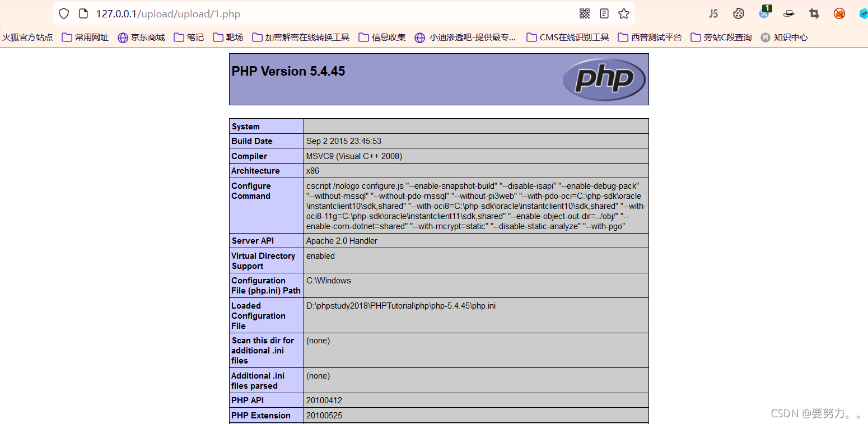868x424 pixels.
Task: Expand the 旁站C段查询 bookmarks folder
Action: tap(721, 38)
